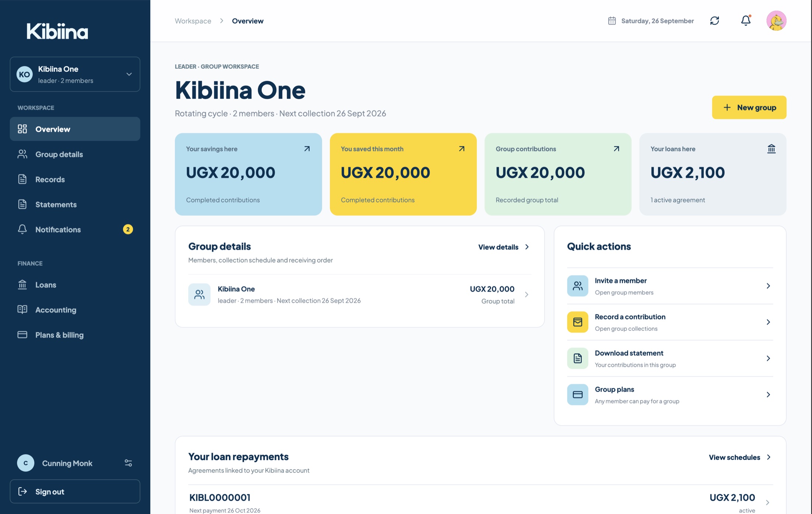The height and width of the screenshot is (514, 812).
Task: Click the group icon in the Kibiina One row
Action: tap(199, 294)
